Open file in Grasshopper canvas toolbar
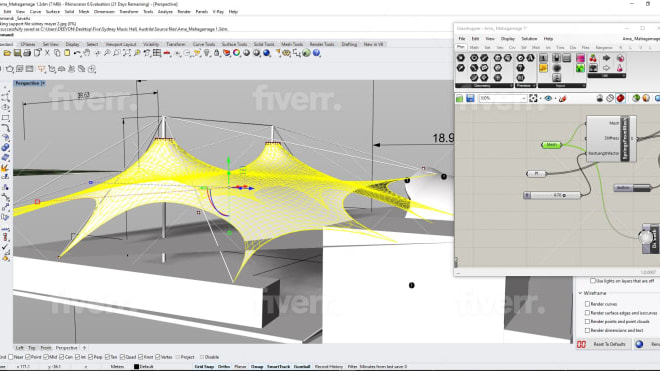 coord(459,99)
